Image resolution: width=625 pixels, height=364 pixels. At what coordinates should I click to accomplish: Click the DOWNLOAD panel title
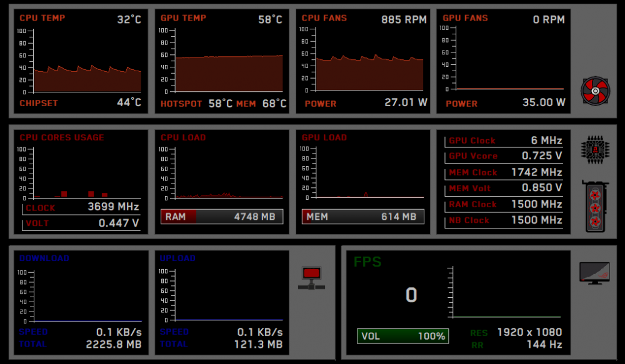click(44, 258)
